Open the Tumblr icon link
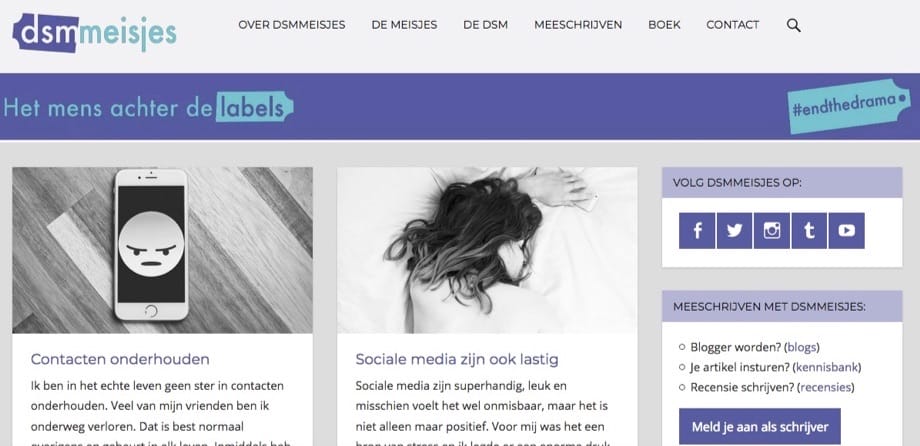 [x=809, y=231]
